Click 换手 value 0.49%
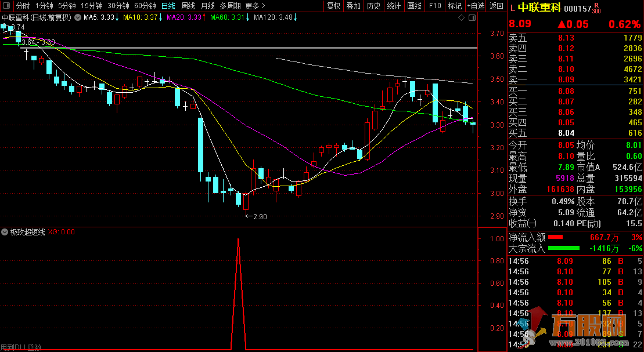 coord(563,201)
